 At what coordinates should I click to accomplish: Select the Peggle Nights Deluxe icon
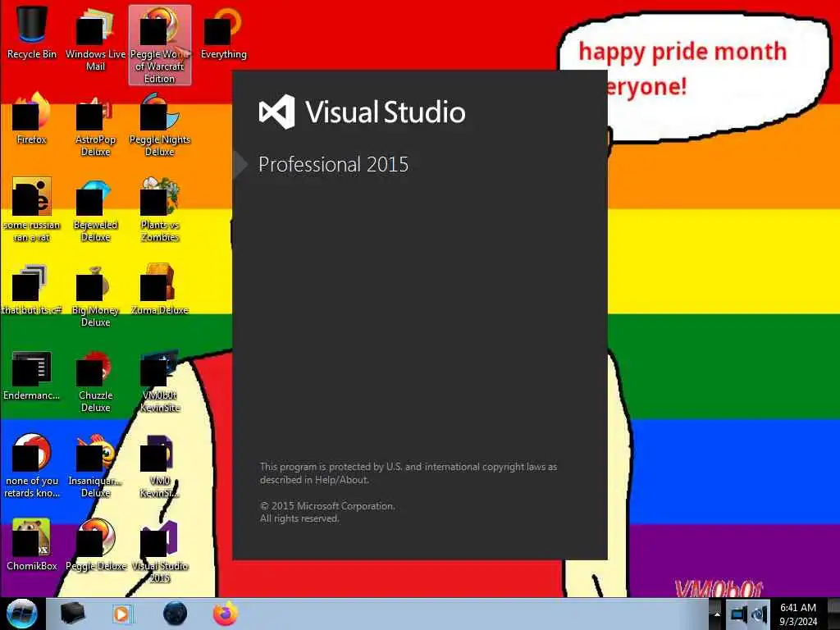click(x=160, y=125)
